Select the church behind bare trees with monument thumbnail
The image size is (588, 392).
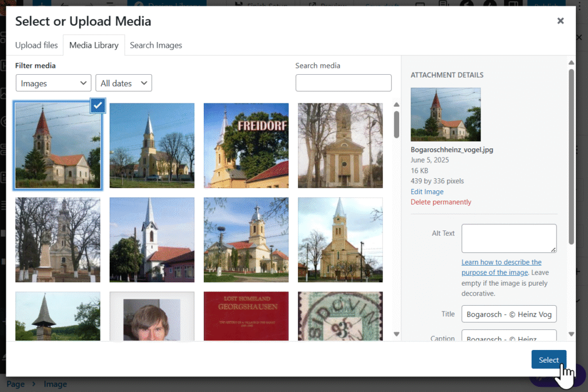click(58, 240)
